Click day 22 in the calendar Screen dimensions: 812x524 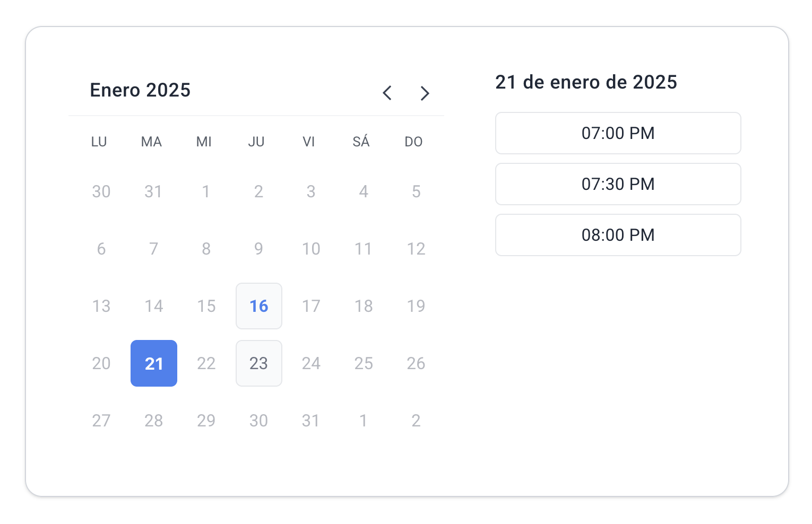point(206,363)
